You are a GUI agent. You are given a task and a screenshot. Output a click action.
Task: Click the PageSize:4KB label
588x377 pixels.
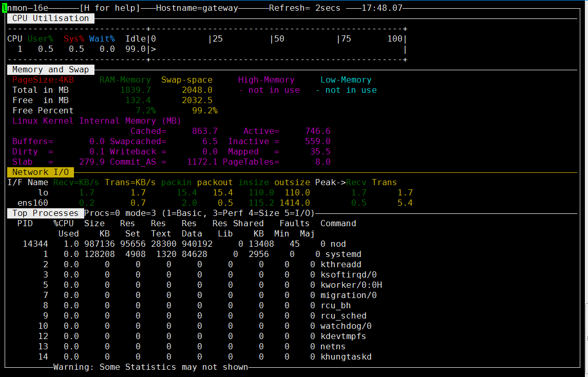coord(43,80)
